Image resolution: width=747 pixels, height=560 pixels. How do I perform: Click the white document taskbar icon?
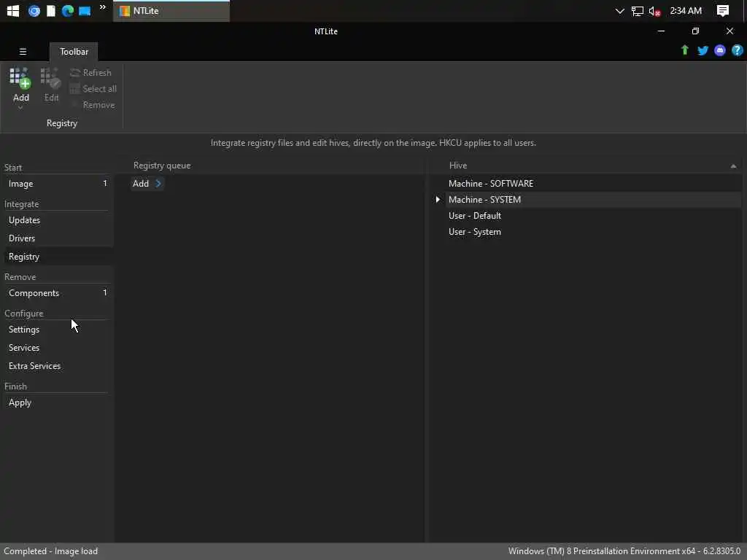[x=51, y=10]
